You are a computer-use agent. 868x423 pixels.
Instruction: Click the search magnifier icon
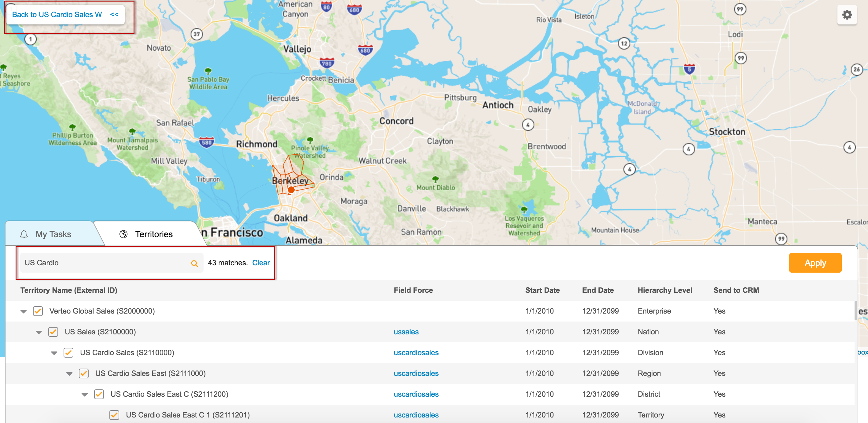coord(194,263)
